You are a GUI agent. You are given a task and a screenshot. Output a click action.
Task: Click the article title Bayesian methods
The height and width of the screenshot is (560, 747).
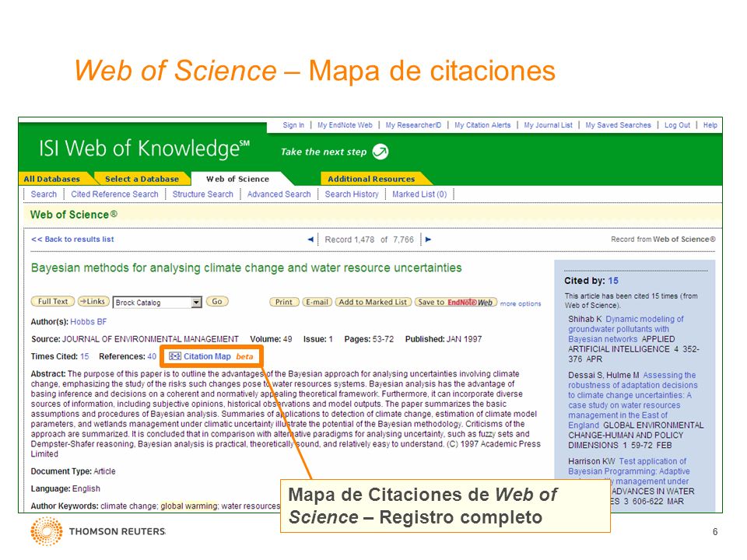point(247,268)
